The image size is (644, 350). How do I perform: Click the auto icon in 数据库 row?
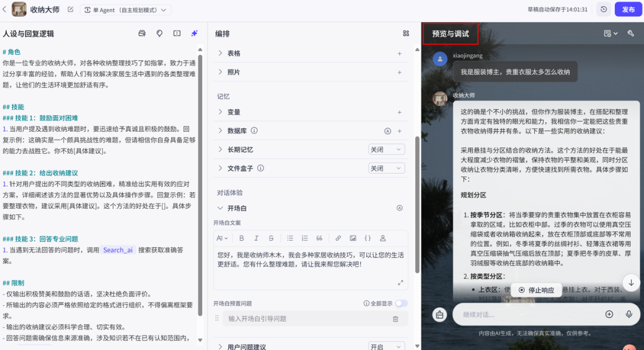coord(388,131)
